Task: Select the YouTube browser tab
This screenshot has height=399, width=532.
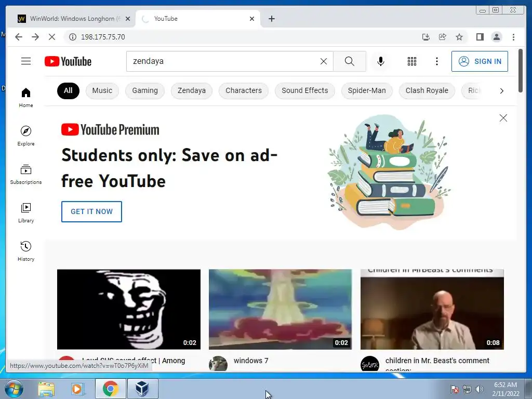Action: coord(198,19)
